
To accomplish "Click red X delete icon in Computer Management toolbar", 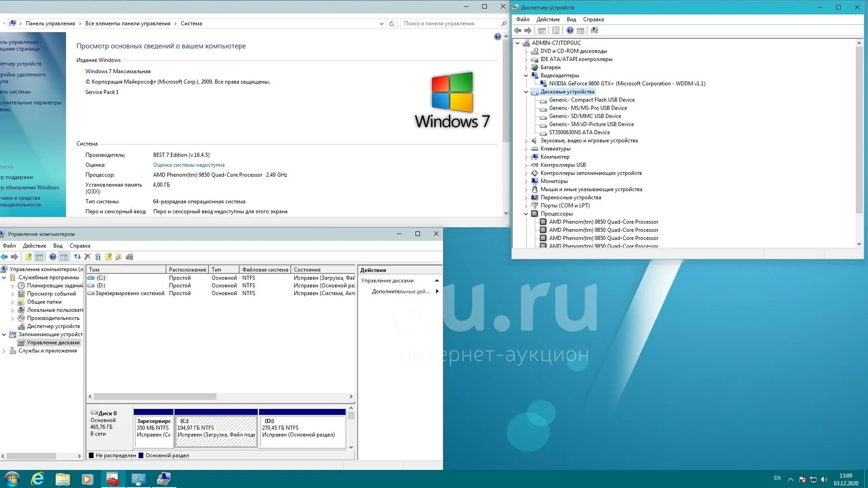I will click(88, 257).
